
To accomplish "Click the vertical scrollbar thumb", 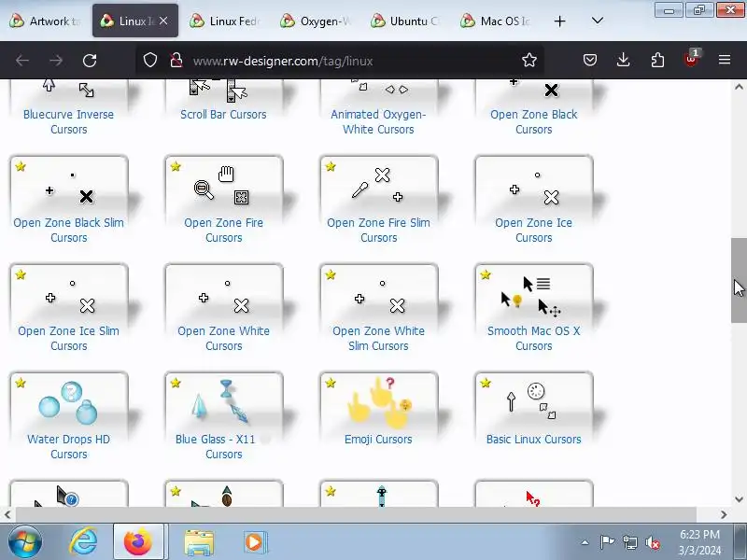I will (739, 280).
